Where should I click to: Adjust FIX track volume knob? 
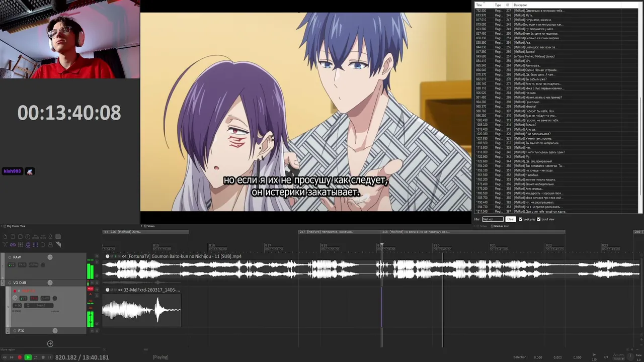pos(55,331)
